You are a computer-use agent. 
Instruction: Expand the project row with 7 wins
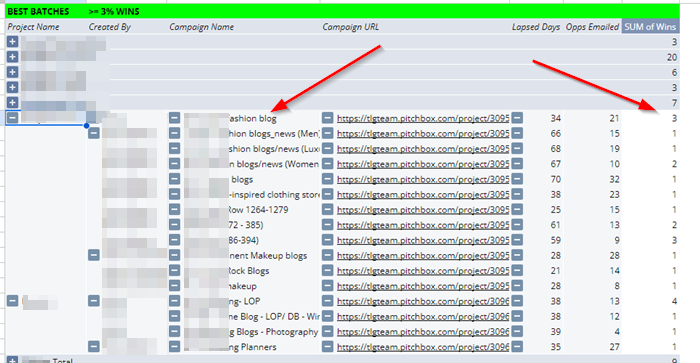[x=12, y=102]
